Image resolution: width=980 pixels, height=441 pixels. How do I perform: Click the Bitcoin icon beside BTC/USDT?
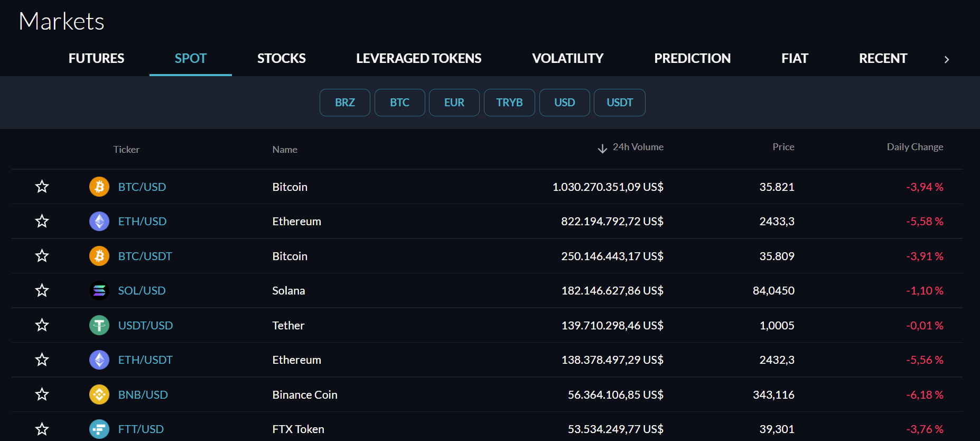(x=99, y=256)
